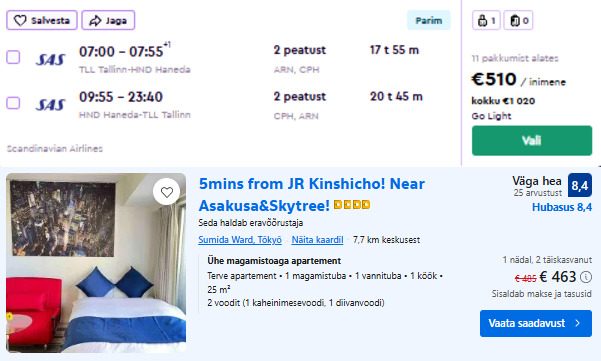The image size is (601, 361).
Task: Click the four-square star rating icons
Action: 352,205
